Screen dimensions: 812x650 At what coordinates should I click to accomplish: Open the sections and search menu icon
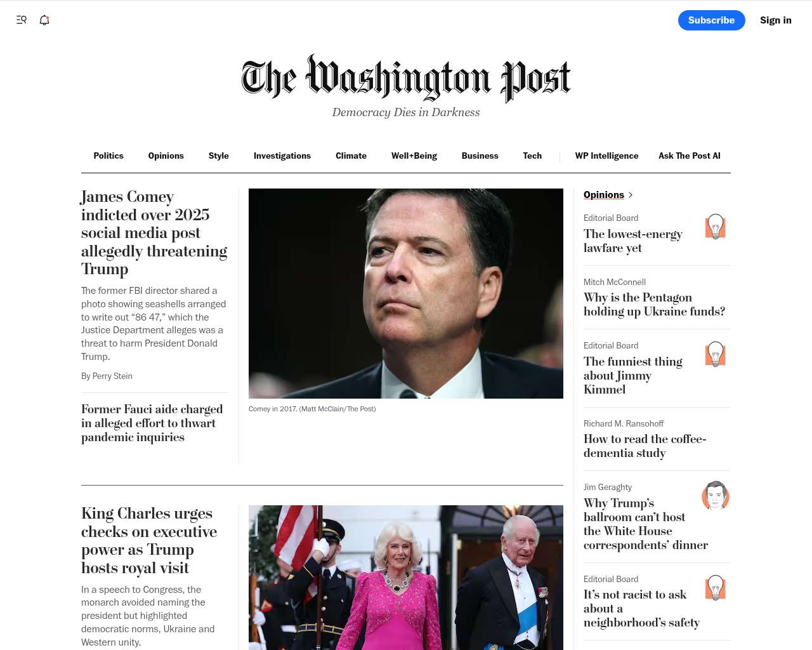coord(22,20)
